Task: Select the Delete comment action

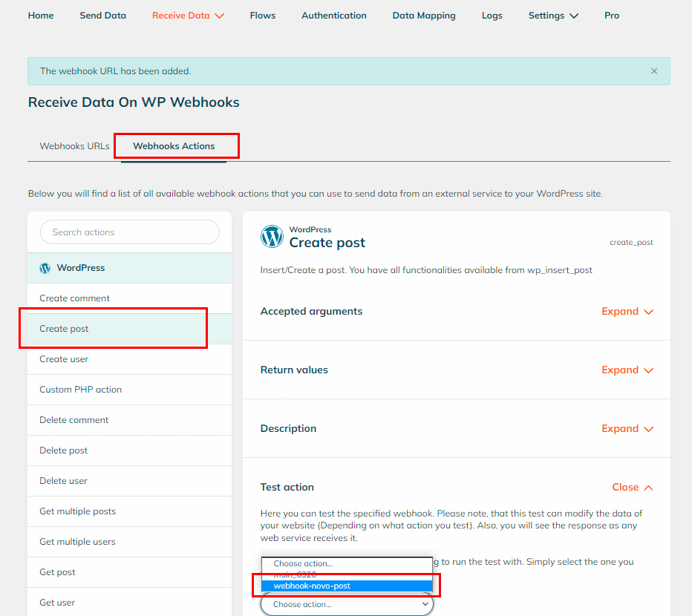Action: pyautogui.click(x=130, y=420)
